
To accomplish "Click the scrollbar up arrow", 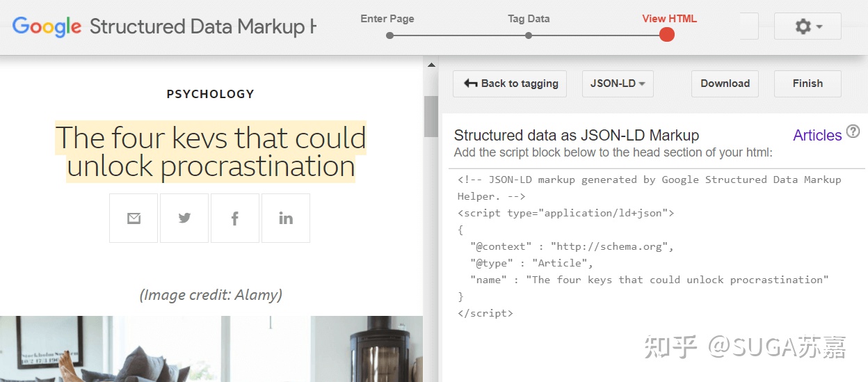I will 431,65.
